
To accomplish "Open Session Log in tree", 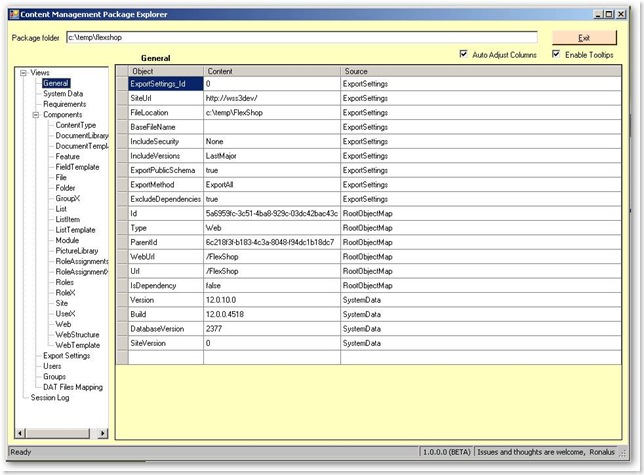I will [50, 398].
